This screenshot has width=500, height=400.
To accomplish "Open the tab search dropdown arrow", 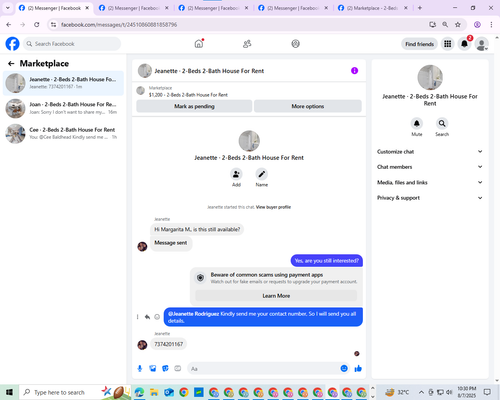I will (8, 8).
